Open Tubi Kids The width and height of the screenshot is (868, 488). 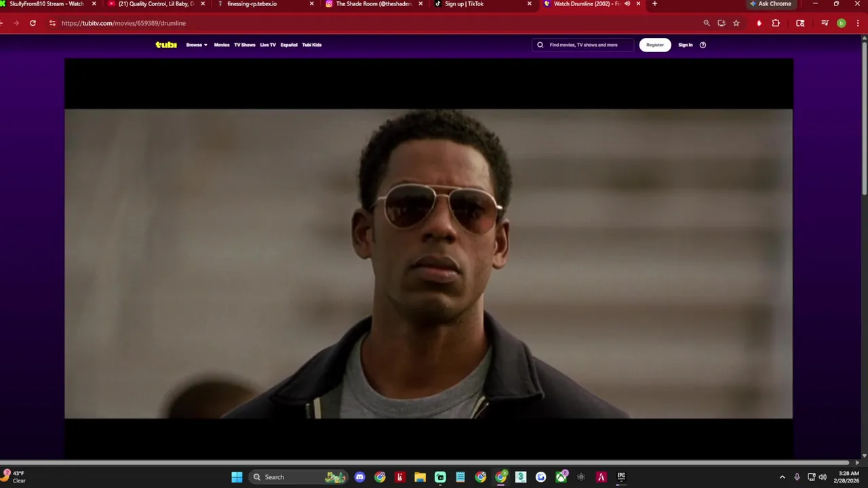click(x=312, y=45)
